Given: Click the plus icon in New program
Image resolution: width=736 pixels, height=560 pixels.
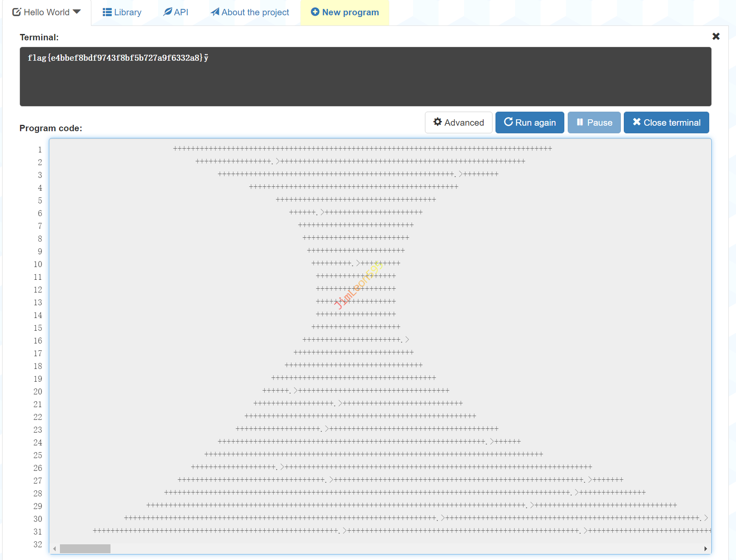Looking at the screenshot, I should (315, 12).
